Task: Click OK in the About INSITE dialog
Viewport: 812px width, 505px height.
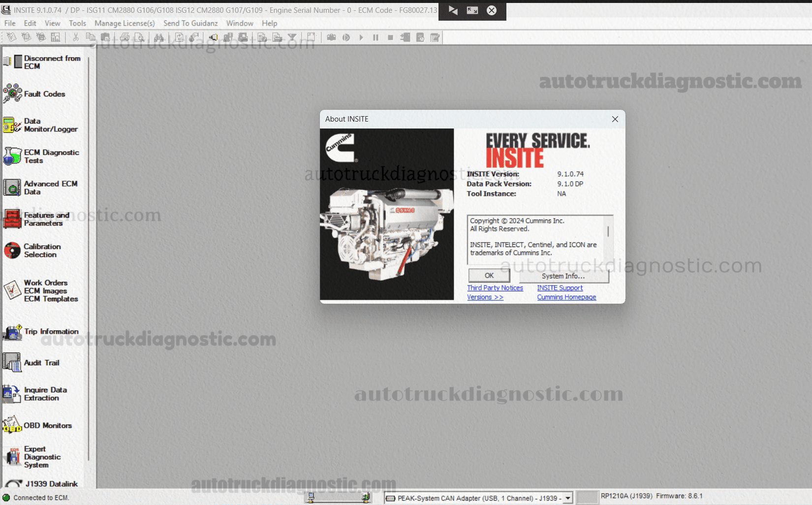Action: [489, 276]
